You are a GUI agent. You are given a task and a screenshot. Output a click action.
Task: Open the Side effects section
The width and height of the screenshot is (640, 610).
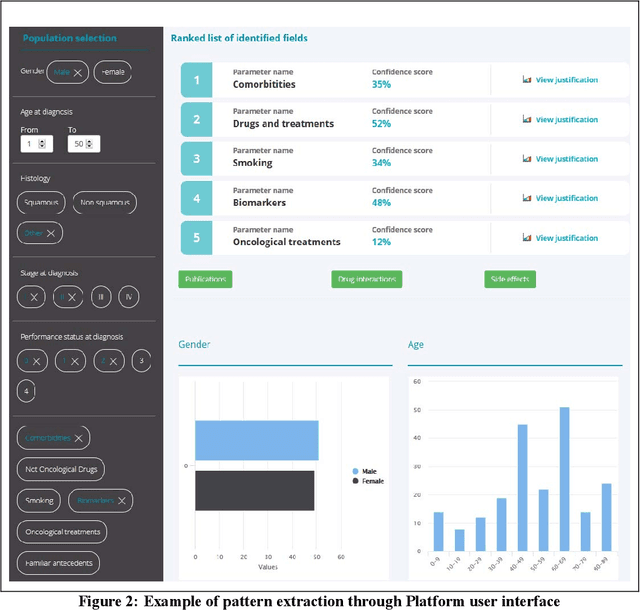coord(510,279)
